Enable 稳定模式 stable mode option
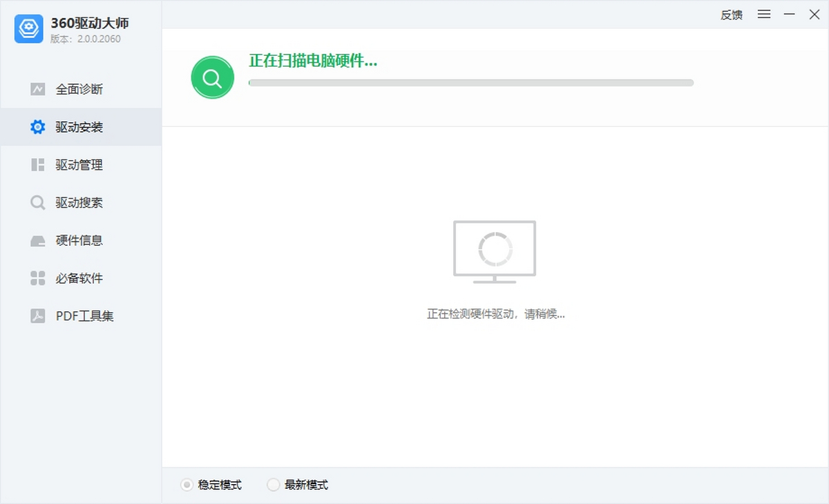The height and width of the screenshot is (504, 829). 185,485
